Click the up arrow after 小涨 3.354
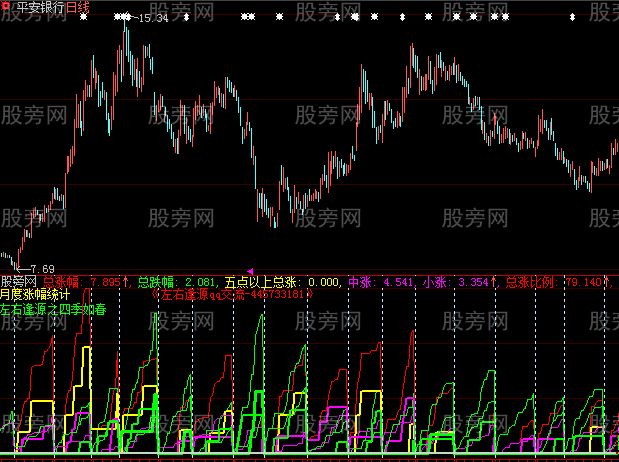The image size is (619, 462). point(491,282)
